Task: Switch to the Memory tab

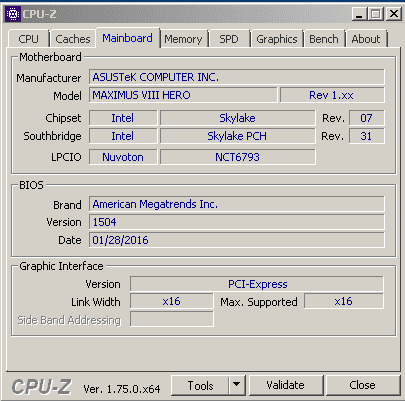Action: coord(183,39)
